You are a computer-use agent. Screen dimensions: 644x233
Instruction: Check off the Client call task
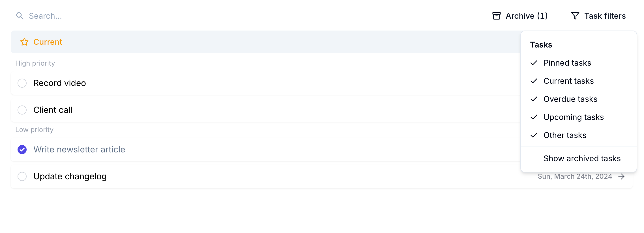(x=22, y=110)
